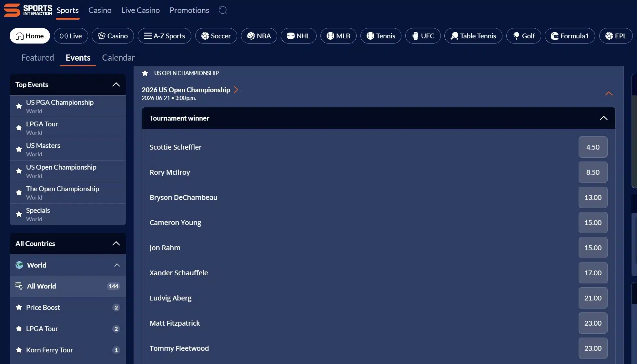
Task: Toggle star next to Korn Ferry Tour
Action: [19, 350]
